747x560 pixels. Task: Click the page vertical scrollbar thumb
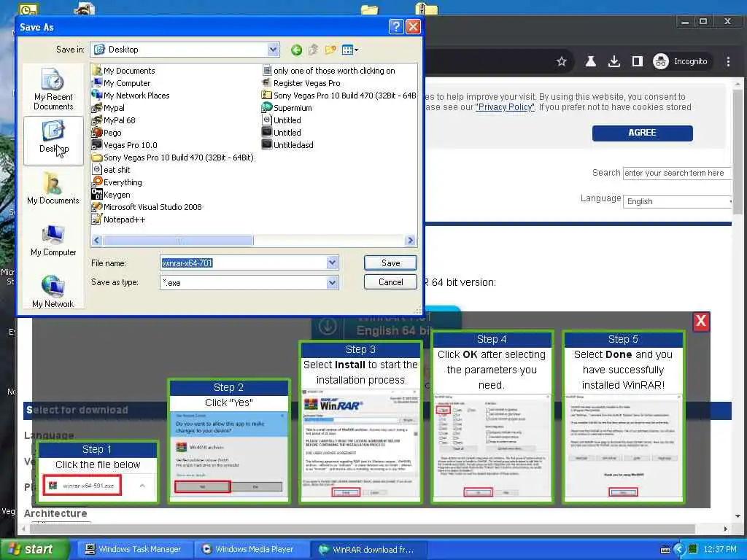click(738, 150)
